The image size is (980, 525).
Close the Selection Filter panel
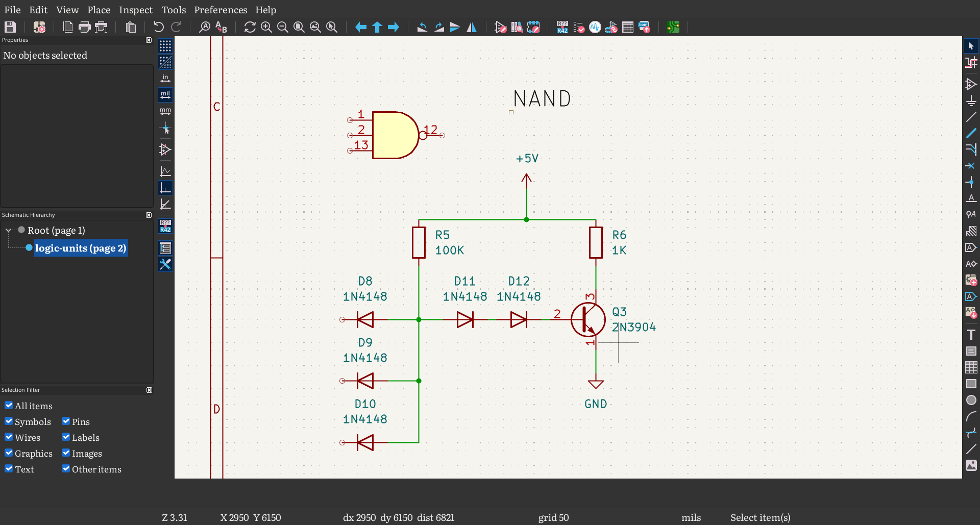point(149,390)
